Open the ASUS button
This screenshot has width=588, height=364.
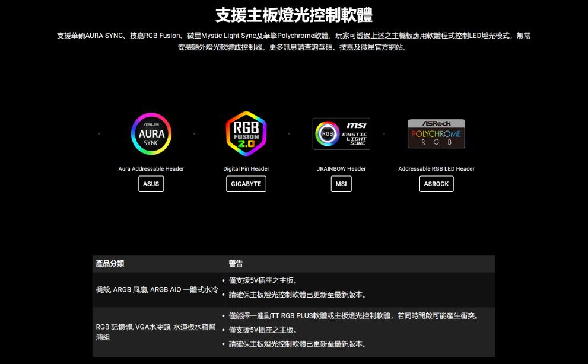pos(151,184)
